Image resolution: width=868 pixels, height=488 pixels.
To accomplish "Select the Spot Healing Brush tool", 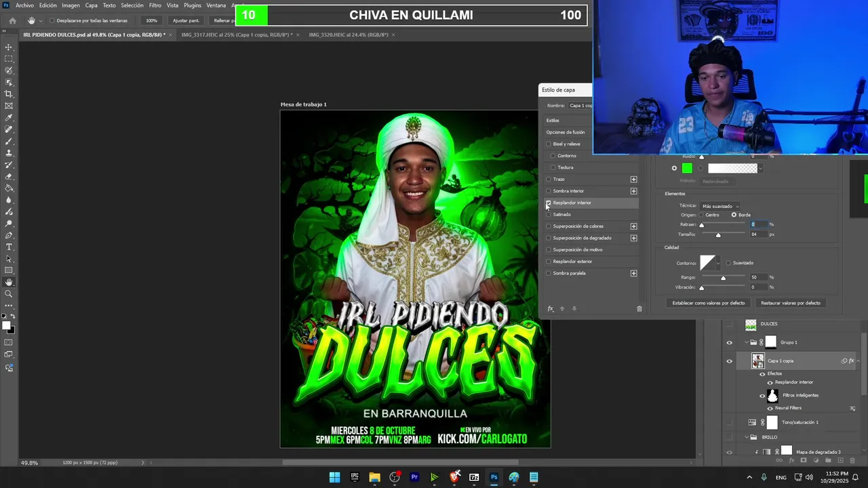I will pos(9,129).
